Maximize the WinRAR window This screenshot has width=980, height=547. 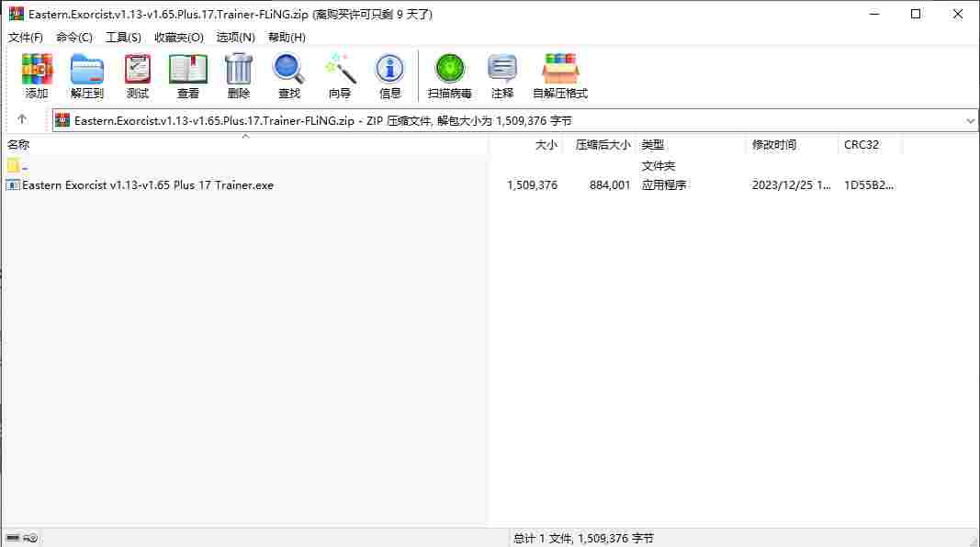(x=916, y=14)
